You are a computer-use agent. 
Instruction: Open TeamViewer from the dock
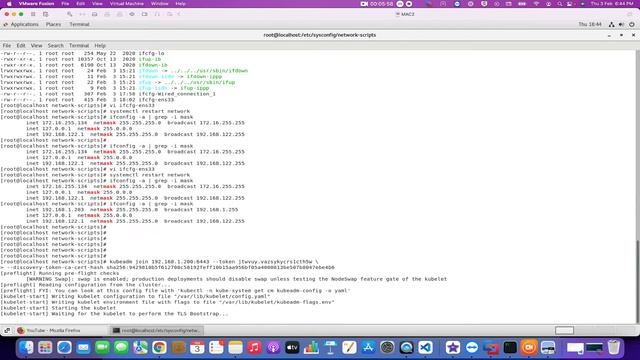pyautogui.click(x=472, y=347)
